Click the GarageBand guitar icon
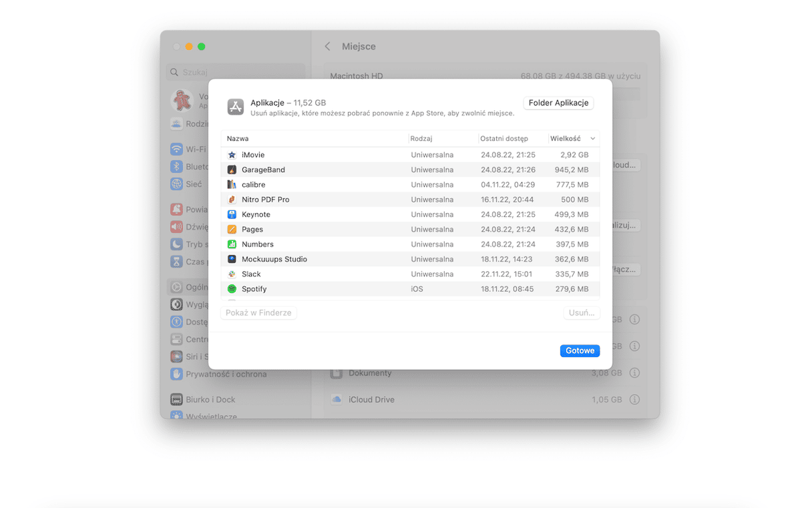Viewport: 812px width, 508px height. pos(232,170)
